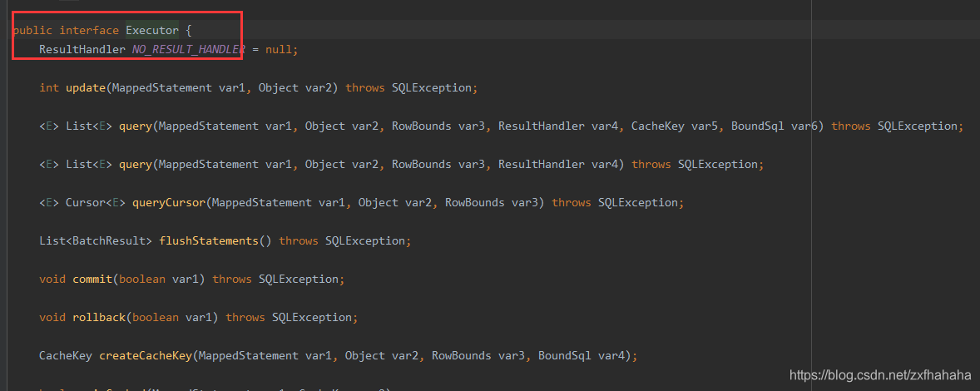Click SQLException on the commit line

pos(299,279)
